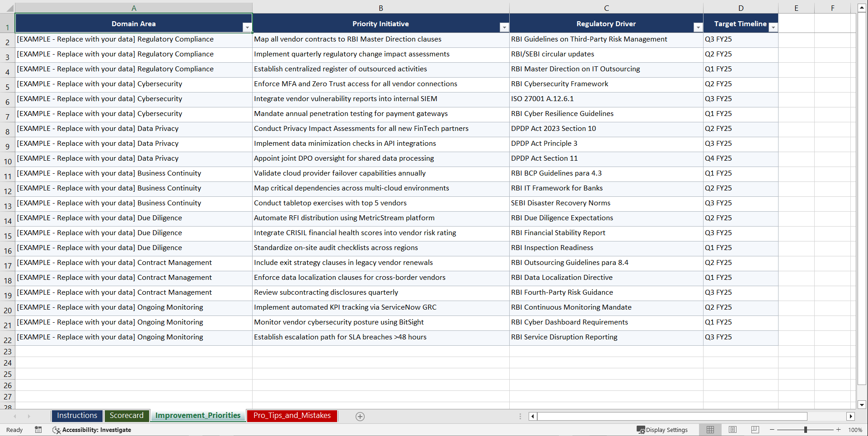
Task: Open Page Break Preview view
Action: tap(755, 430)
